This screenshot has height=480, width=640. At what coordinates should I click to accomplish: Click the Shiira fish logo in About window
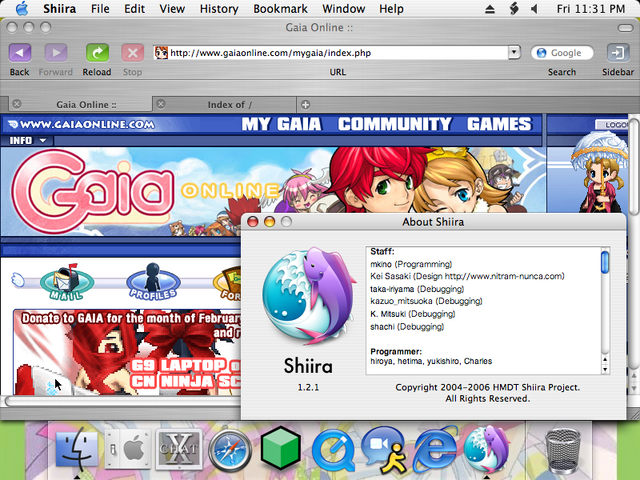click(x=309, y=296)
